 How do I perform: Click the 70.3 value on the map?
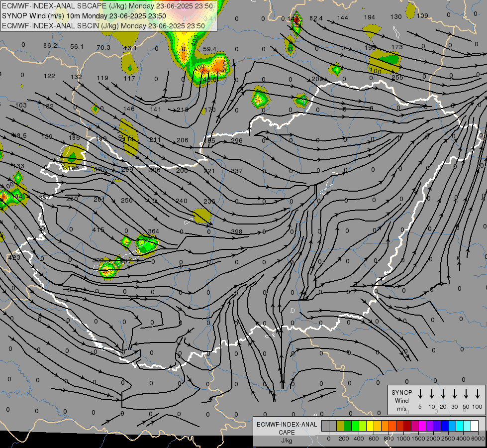pos(103,48)
